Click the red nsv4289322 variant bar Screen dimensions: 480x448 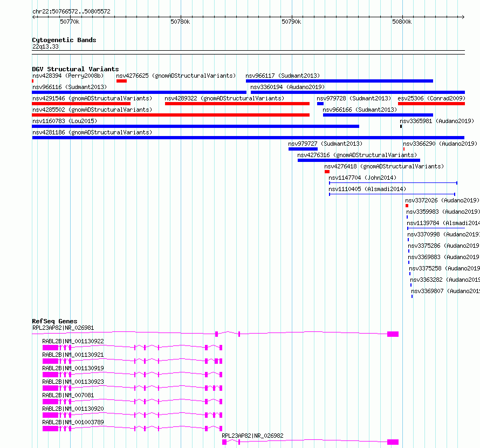(x=237, y=104)
